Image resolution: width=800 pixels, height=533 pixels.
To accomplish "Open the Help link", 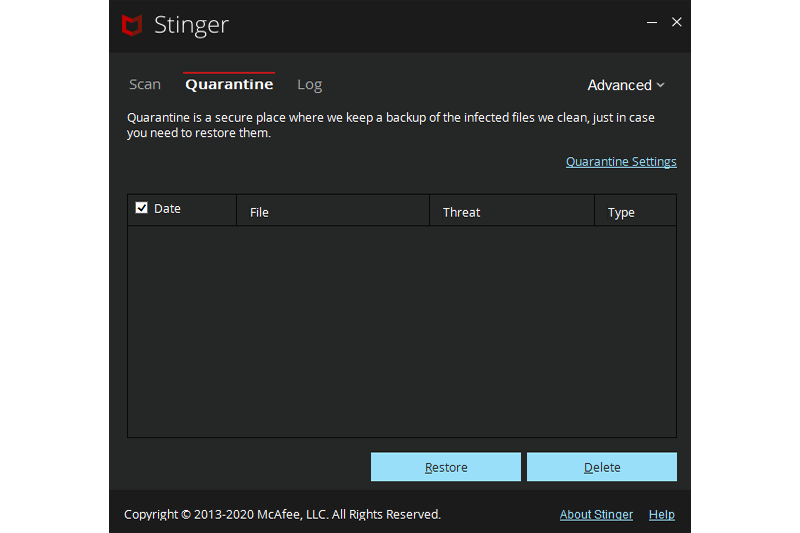I will pyautogui.click(x=662, y=515).
